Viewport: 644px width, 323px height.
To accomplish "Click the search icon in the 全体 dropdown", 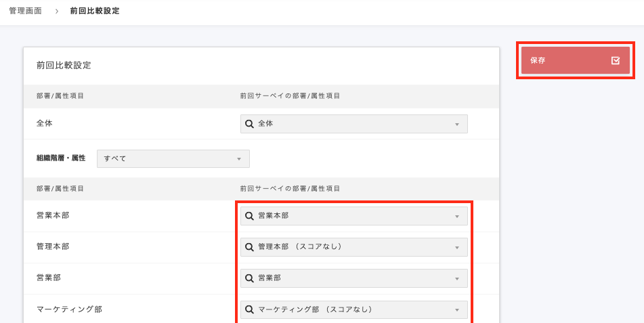I will pos(249,124).
